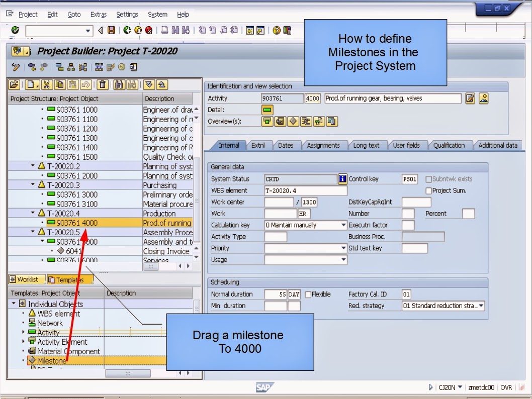
Task: Switch to the Dates tab
Action: [x=287, y=145]
